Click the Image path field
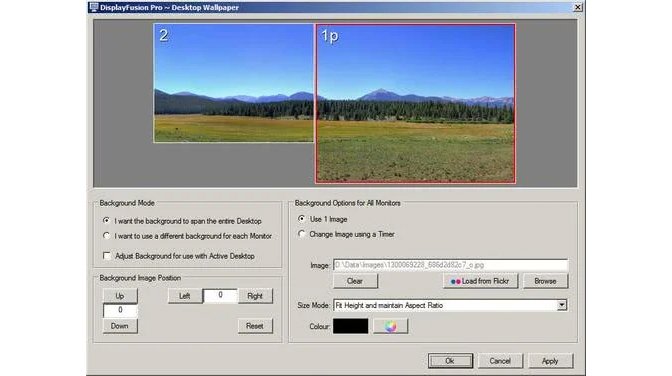Screen dimensions: 672x376 coord(450,265)
